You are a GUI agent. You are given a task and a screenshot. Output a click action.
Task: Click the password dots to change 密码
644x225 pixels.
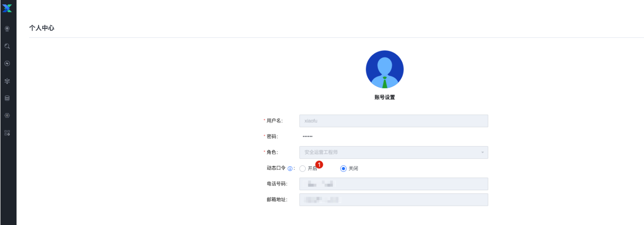click(x=307, y=137)
